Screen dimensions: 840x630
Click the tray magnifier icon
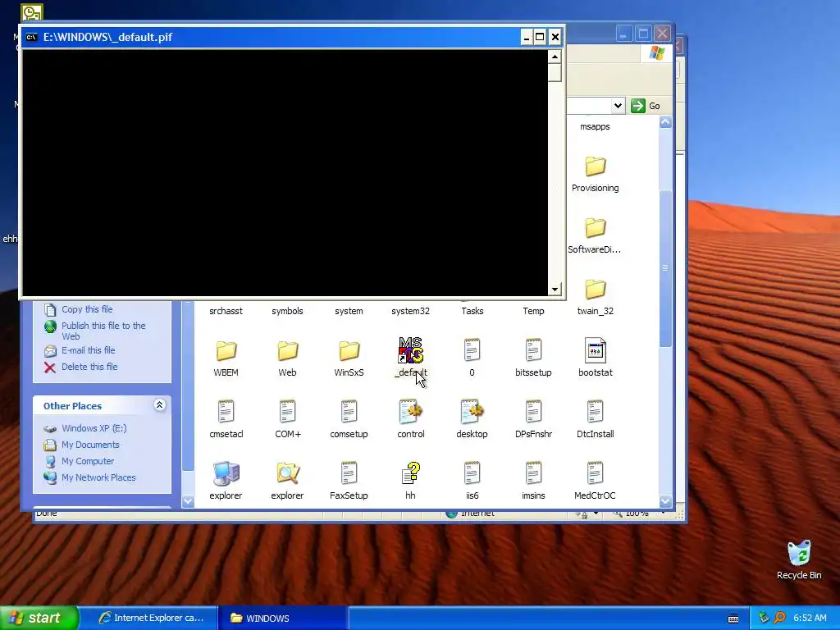[x=779, y=618]
